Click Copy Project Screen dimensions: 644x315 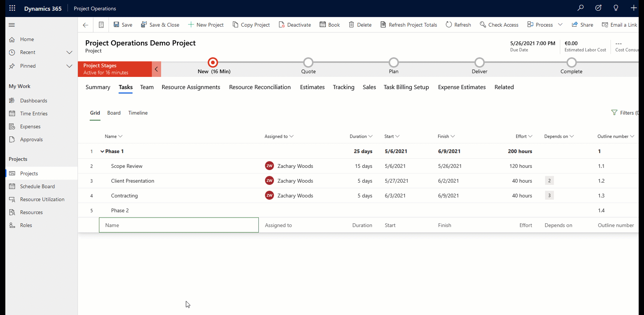coord(251,25)
